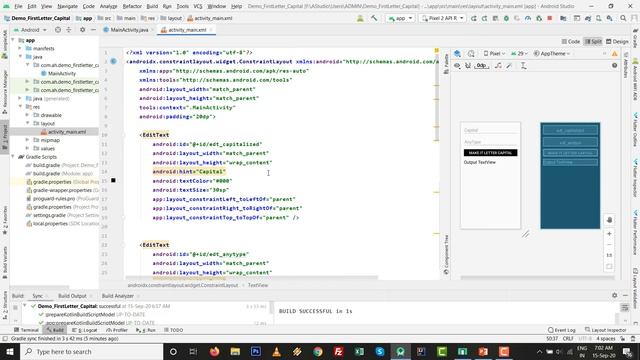Open the VCS menu

tap(198, 6)
